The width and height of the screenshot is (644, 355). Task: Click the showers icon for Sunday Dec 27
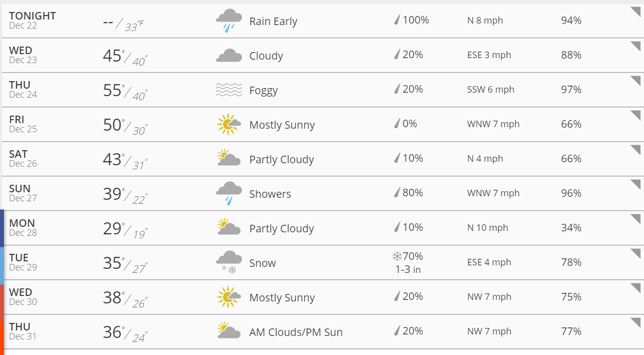click(229, 194)
